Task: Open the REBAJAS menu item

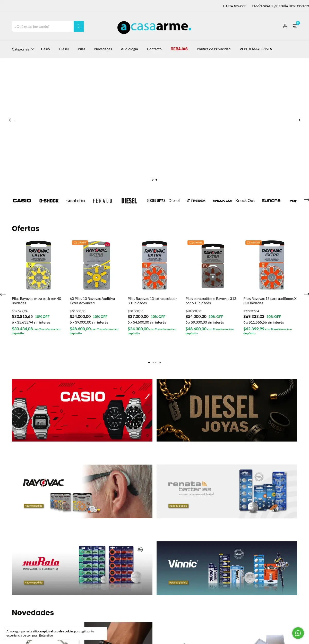Action: click(179, 49)
